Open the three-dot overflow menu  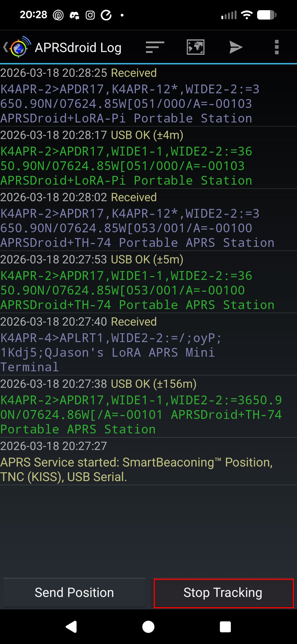(x=277, y=47)
